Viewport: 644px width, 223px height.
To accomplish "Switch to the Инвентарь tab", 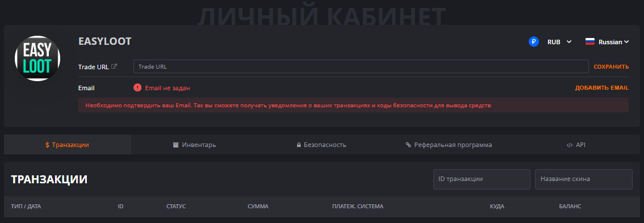I will (194, 145).
